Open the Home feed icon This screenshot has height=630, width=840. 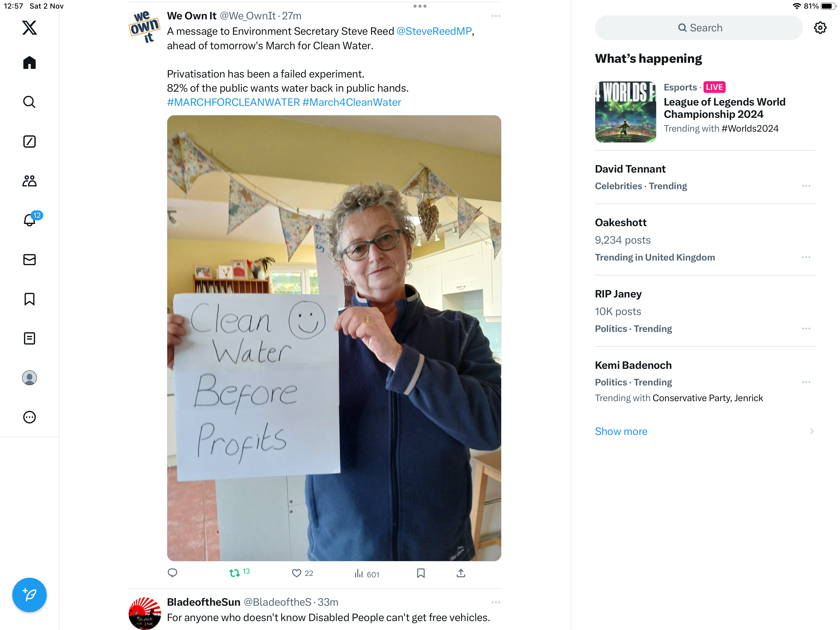29,62
